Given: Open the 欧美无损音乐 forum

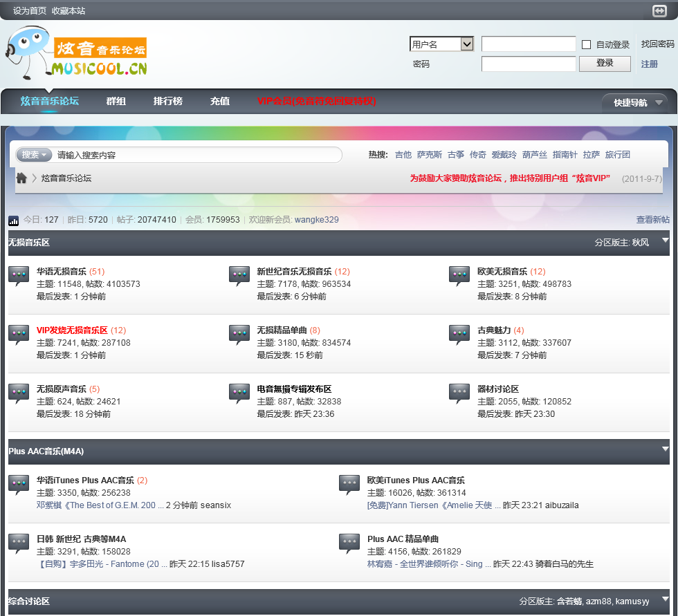Looking at the screenshot, I should tap(502, 271).
